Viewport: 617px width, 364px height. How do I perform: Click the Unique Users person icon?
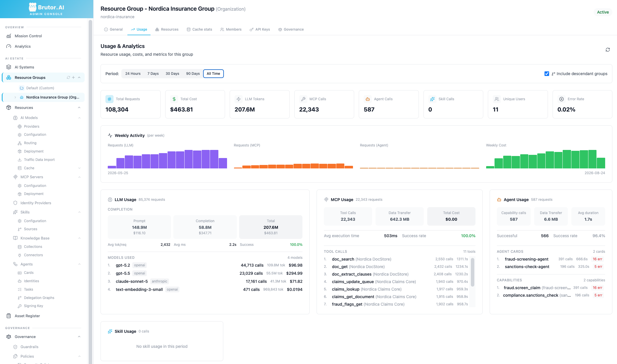[x=497, y=99]
